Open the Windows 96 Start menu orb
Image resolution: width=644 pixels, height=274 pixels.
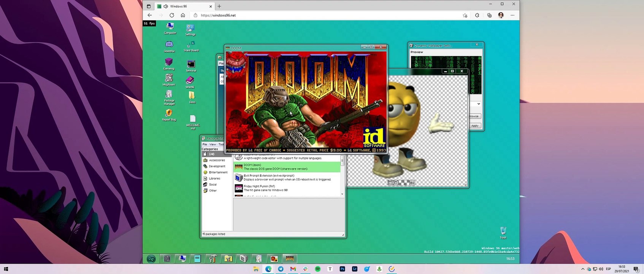point(151,259)
